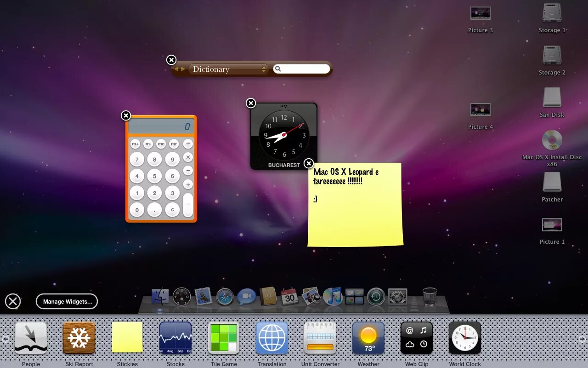Open Safari from the Dock
The image size is (588, 368).
tap(224, 297)
